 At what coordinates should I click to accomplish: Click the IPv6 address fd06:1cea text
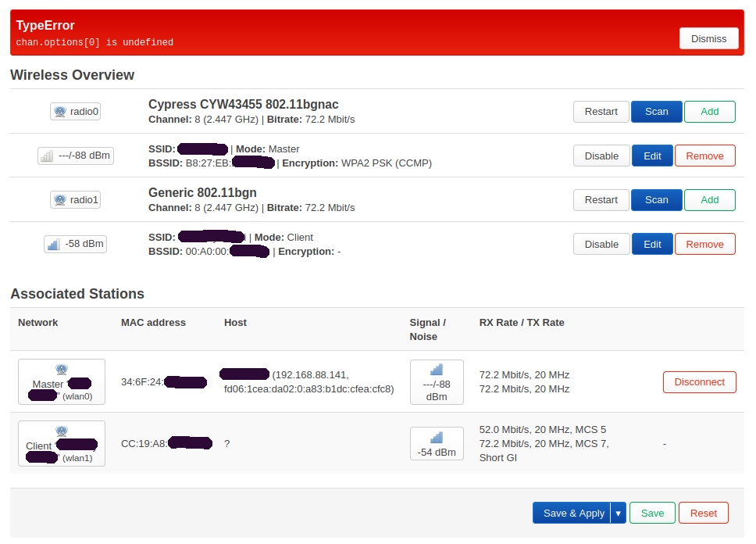(x=309, y=389)
